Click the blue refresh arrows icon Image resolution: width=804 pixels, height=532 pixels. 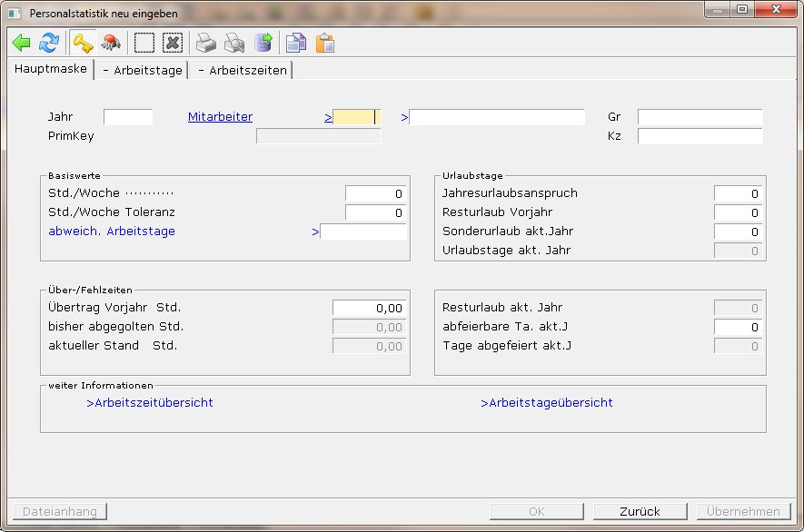[49, 43]
